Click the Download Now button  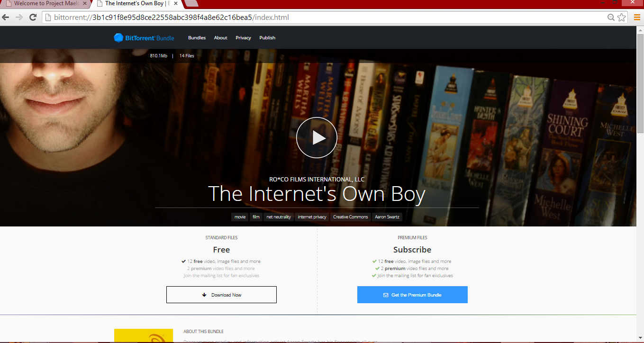pyautogui.click(x=221, y=295)
